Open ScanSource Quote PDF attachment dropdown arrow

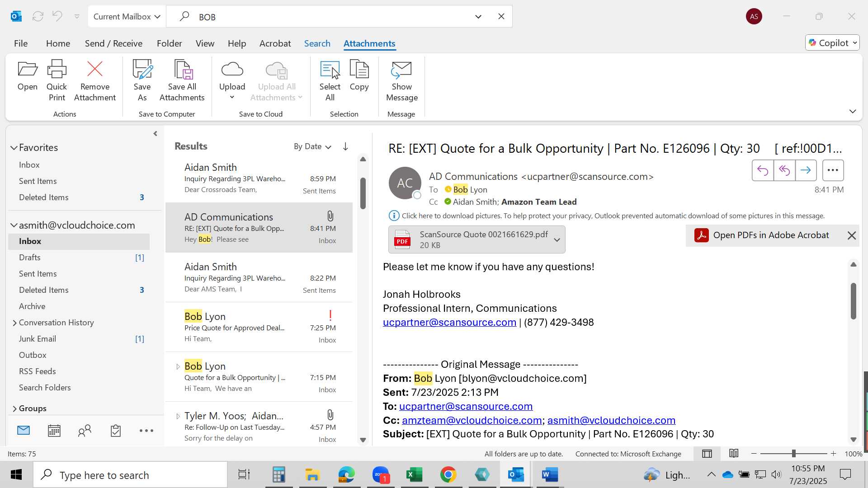[557, 240]
